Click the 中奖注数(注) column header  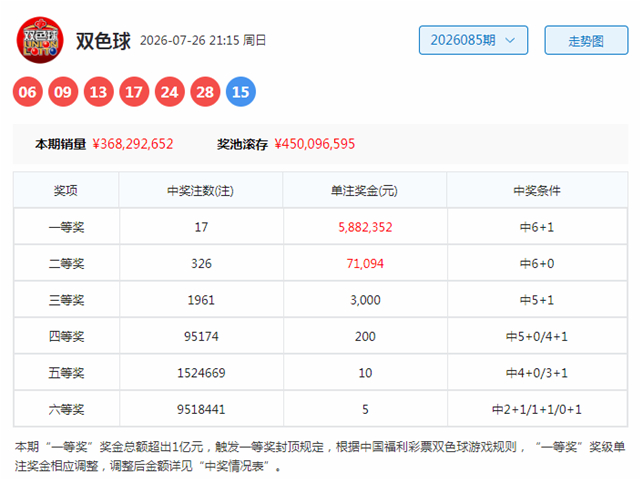pos(200,191)
